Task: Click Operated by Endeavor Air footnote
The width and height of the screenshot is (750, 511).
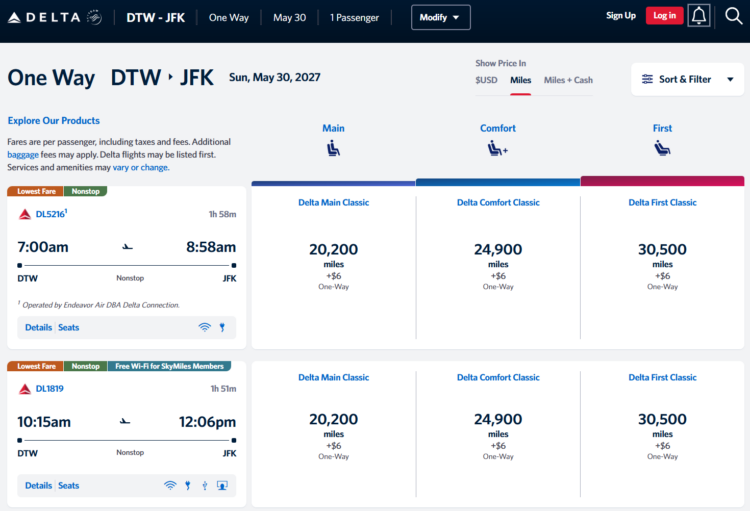Action: tap(99, 305)
